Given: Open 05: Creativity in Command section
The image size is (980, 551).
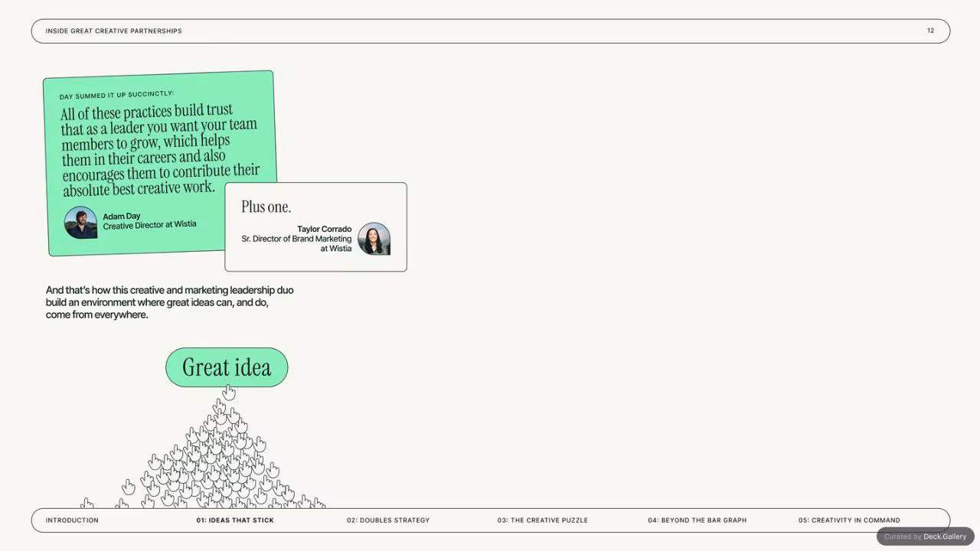Looking at the screenshot, I should (849, 520).
